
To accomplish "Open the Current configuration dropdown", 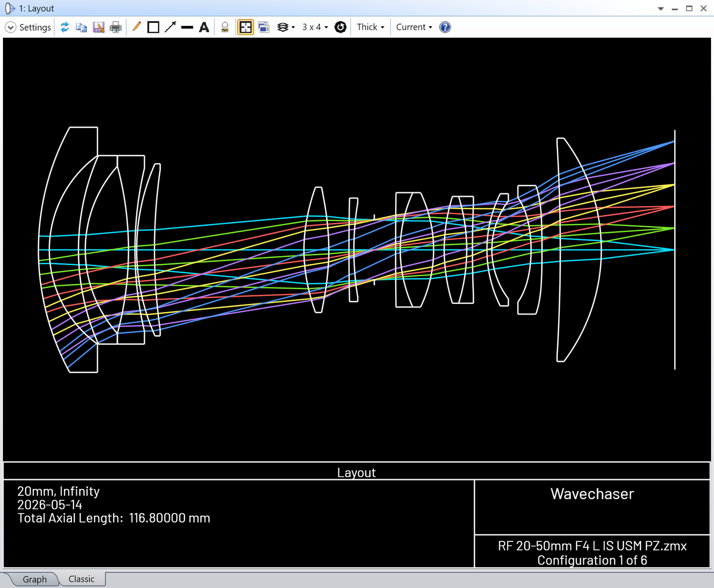I will (x=414, y=27).
